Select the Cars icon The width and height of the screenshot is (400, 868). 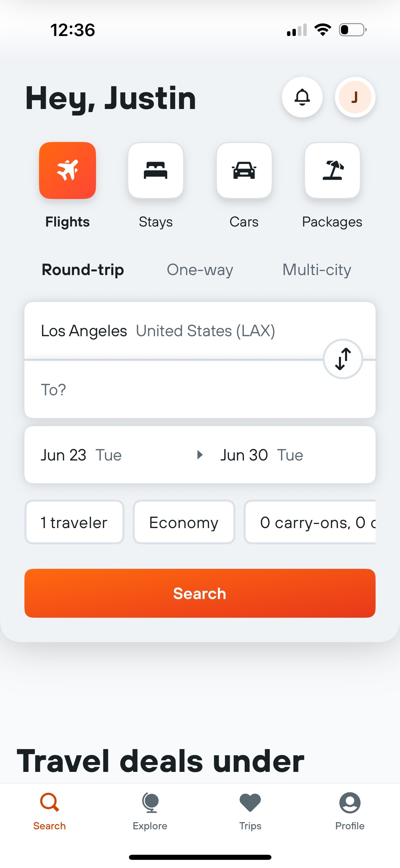(244, 170)
